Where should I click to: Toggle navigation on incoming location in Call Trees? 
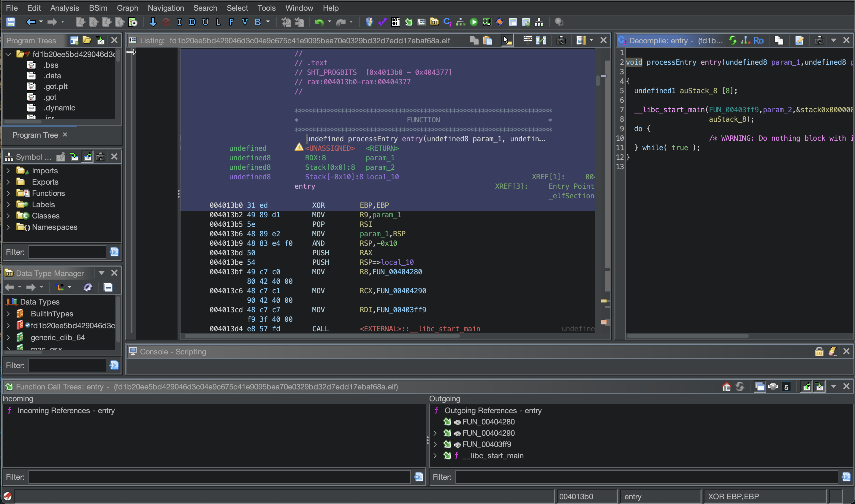pyautogui.click(x=819, y=386)
